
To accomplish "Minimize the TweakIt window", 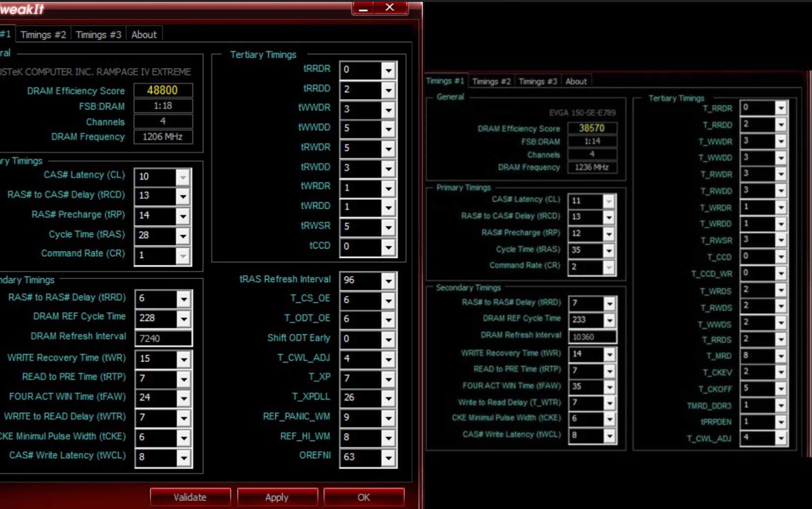I will (x=363, y=8).
